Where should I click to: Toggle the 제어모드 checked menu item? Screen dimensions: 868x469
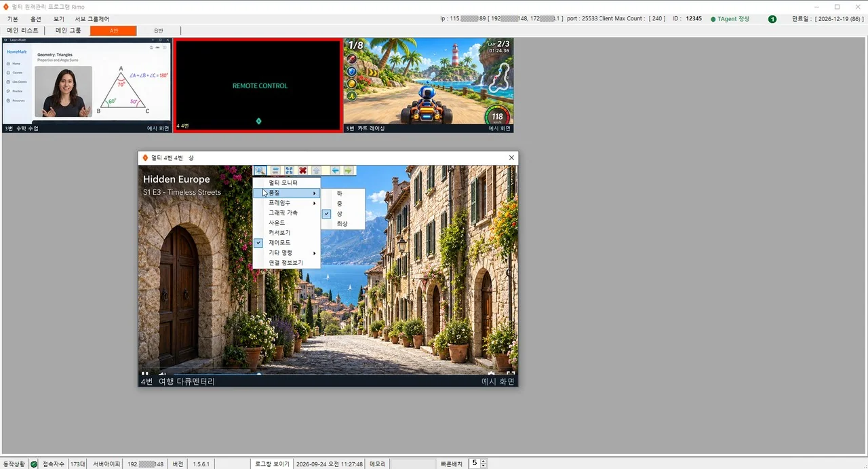tap(286, 242)
